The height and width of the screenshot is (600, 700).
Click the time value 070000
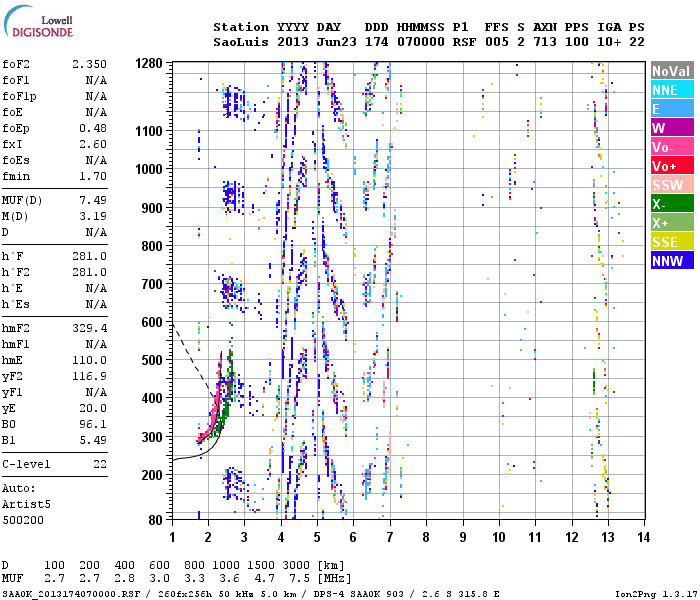[x=421, y=42]
